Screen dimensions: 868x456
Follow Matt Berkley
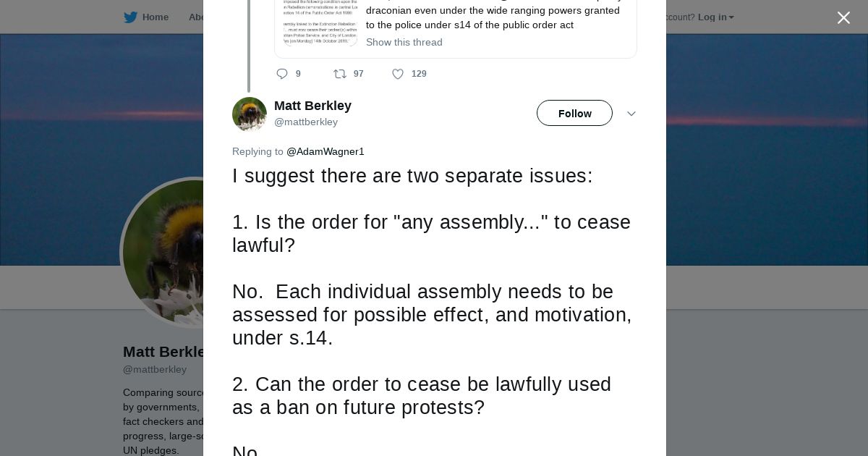pos(574,113)
